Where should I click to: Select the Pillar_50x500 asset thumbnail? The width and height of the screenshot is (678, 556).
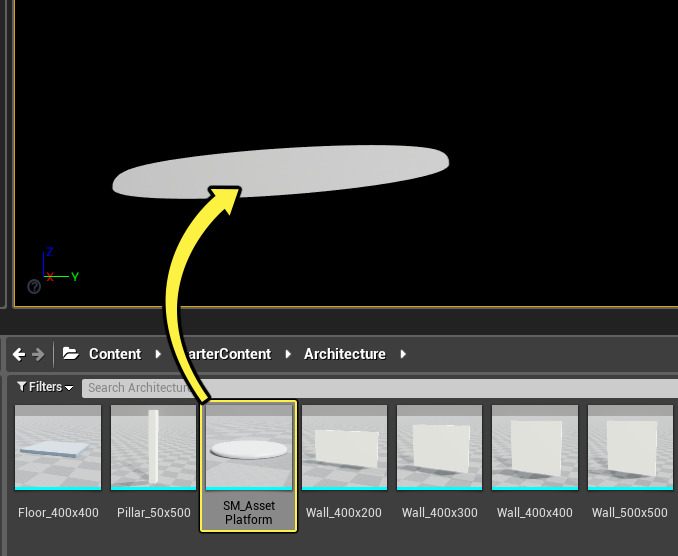click(154, 447)
